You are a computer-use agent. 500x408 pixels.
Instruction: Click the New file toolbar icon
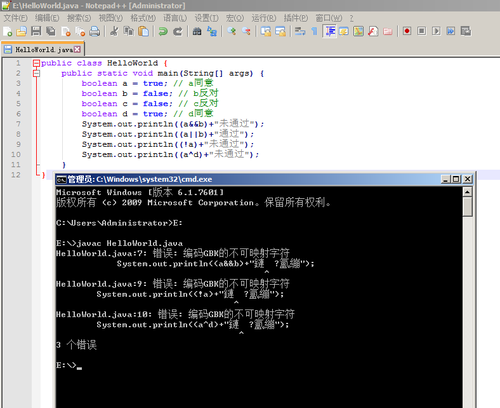pos(7,31)
